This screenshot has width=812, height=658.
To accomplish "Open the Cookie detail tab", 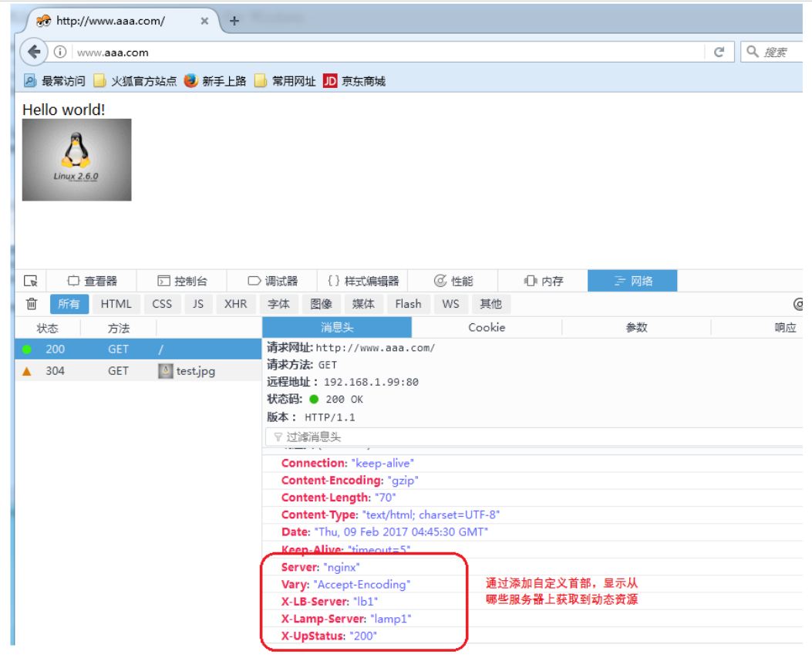I will (x=487, y=327).
